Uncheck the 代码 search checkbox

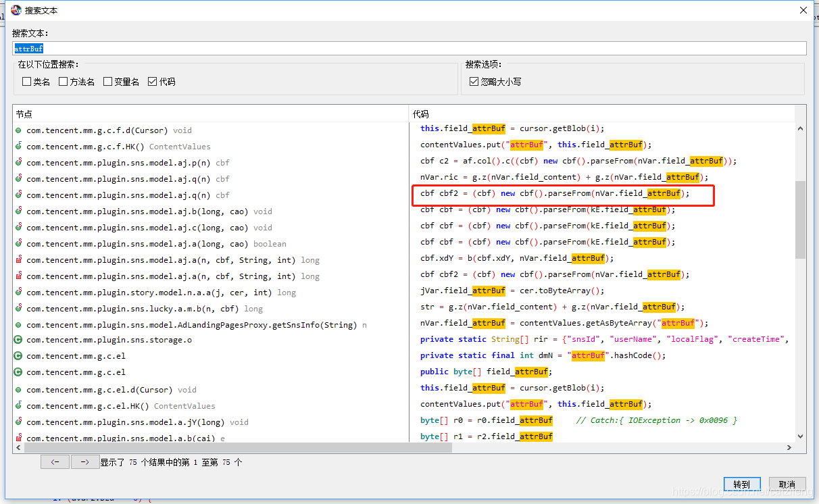153,82
